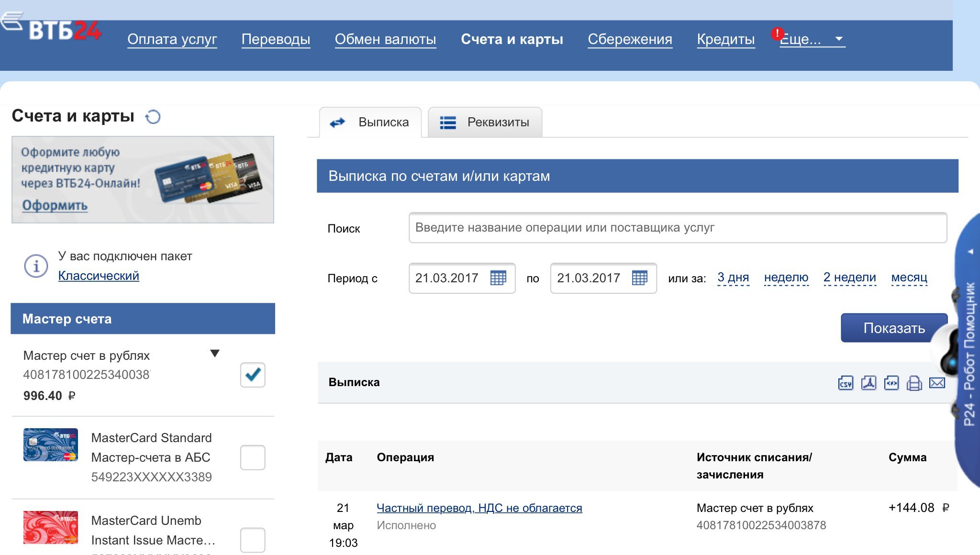
Task: Check the MasterCard Unemb Instant Issue checkbox
Action: point(253,540)
